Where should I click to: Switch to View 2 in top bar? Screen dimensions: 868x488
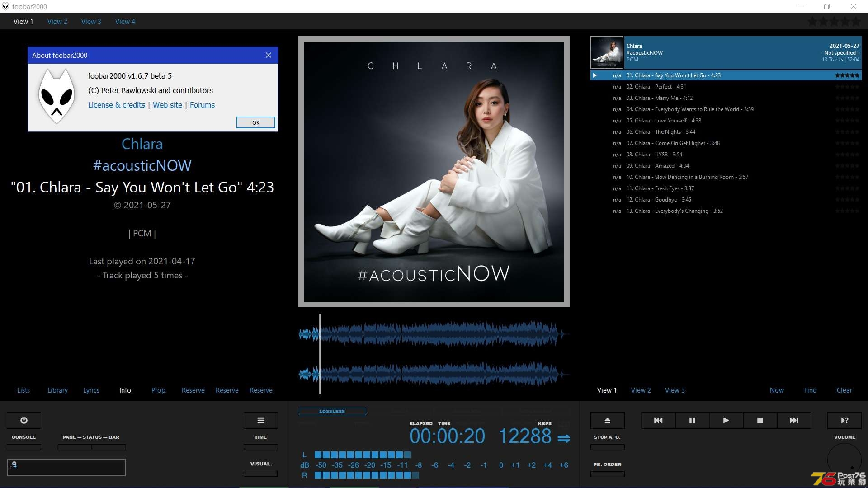pos(57,21)
